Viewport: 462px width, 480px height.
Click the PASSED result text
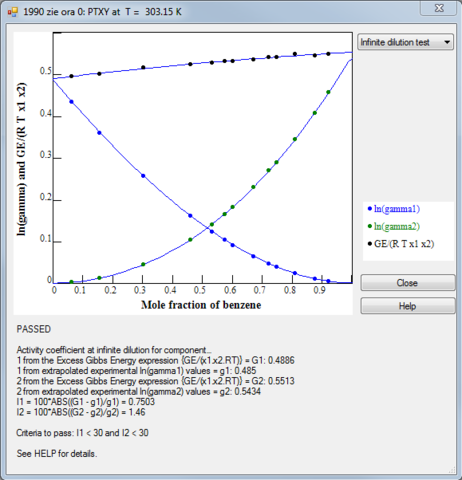34,329
